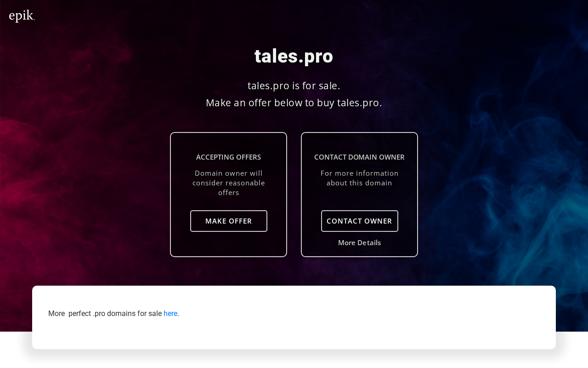Viewport: 588px width, 368px height.
Task: Click 'For more information about this domain' text
Action: tap(360, 178)
